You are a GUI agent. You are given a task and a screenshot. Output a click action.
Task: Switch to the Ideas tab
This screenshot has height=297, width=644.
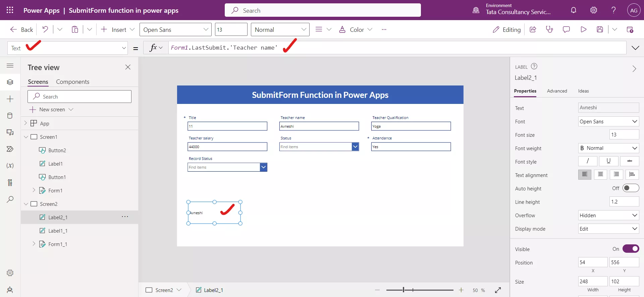[583, 91]
